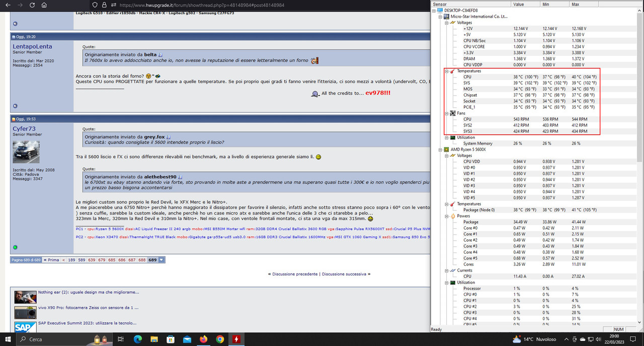Screen dimensions: 644x346
Task: Focus the browser address bar URL
Action: pyautogui.click(x=201, y=5)
